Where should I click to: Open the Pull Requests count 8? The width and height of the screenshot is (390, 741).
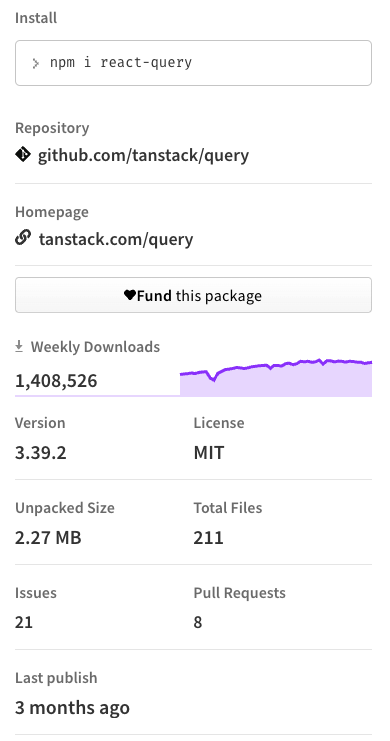click(x=198, y=622)
